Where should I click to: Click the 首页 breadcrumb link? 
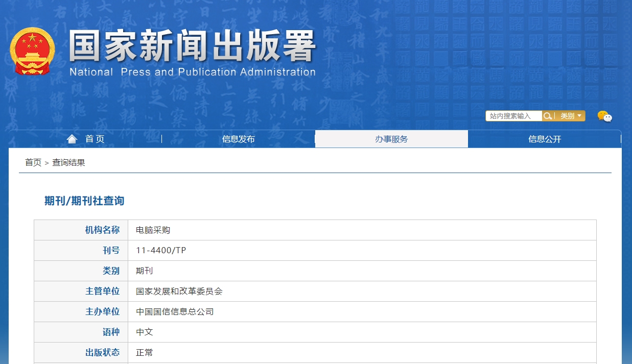click(33, 162)
